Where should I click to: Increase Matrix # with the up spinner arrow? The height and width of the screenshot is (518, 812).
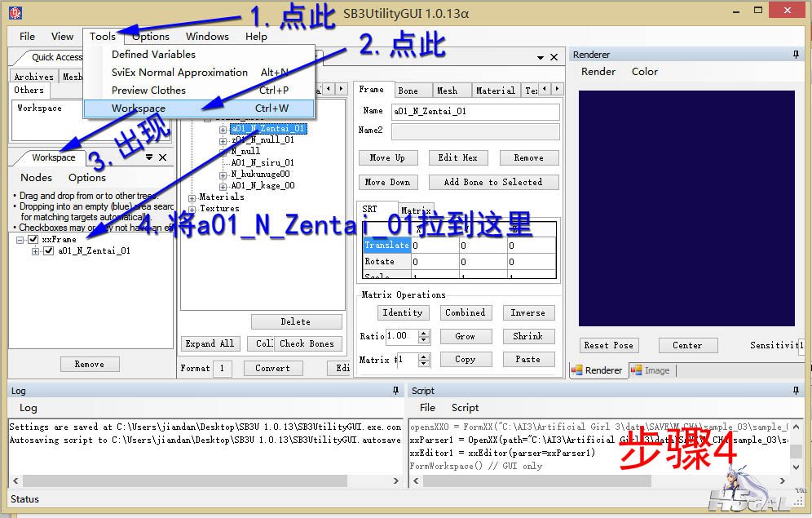coord(424,356)
